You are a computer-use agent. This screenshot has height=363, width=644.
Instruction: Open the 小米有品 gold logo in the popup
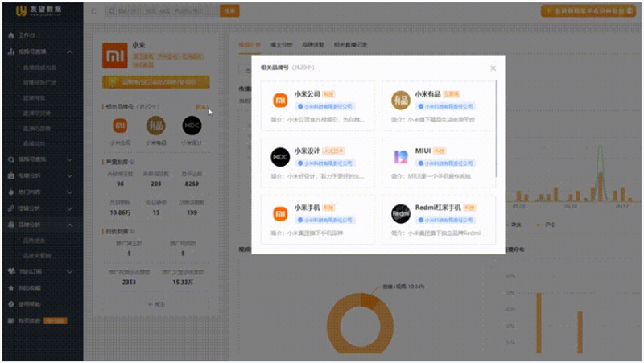(400, 100)
